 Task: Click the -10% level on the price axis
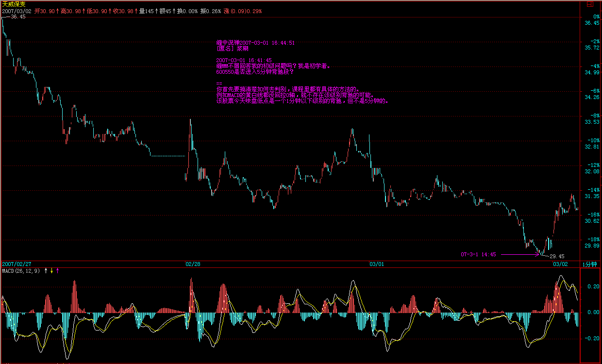click(x=592, y=140)
